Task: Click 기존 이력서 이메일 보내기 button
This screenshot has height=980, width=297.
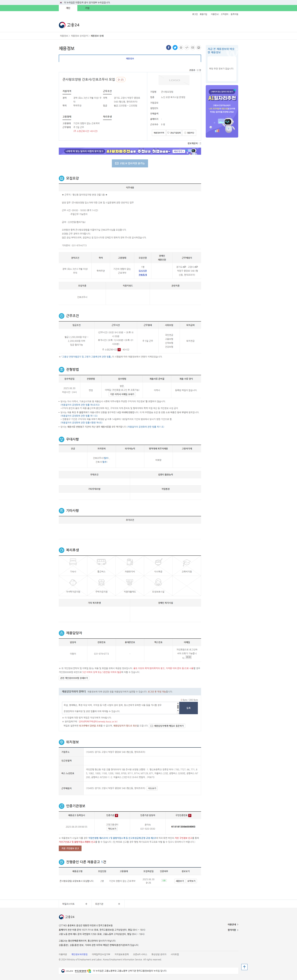Action: pyautogui.click(x=122, y=394)
